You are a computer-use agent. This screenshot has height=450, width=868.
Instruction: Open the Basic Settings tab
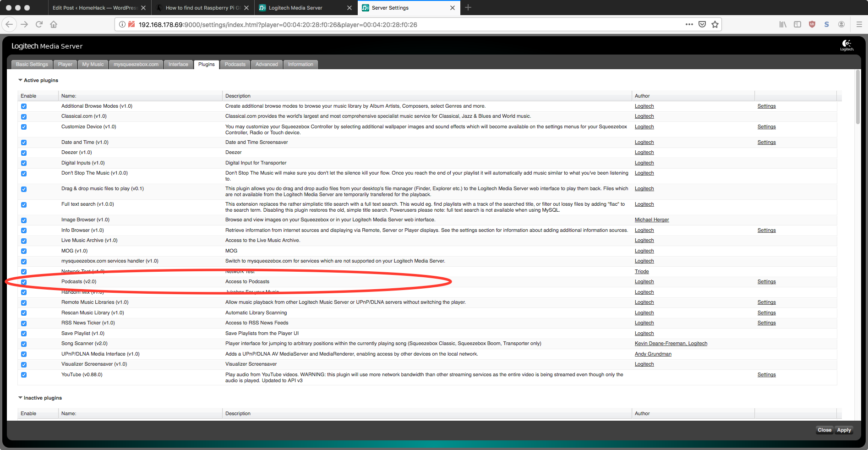coord(32,65)
